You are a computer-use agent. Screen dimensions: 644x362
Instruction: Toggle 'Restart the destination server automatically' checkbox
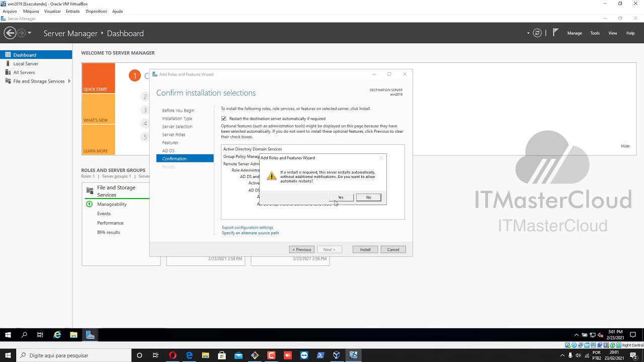(x=224, y=119)
